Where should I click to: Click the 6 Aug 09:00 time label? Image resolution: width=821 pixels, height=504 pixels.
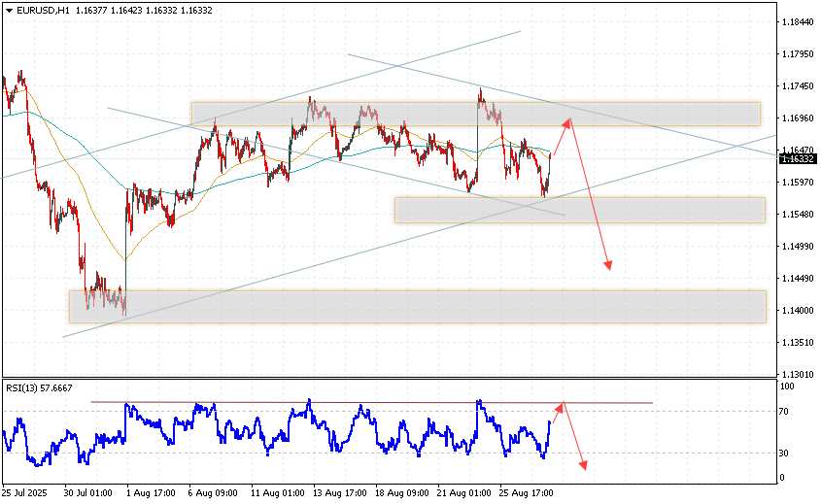click(x=213, y=493)
